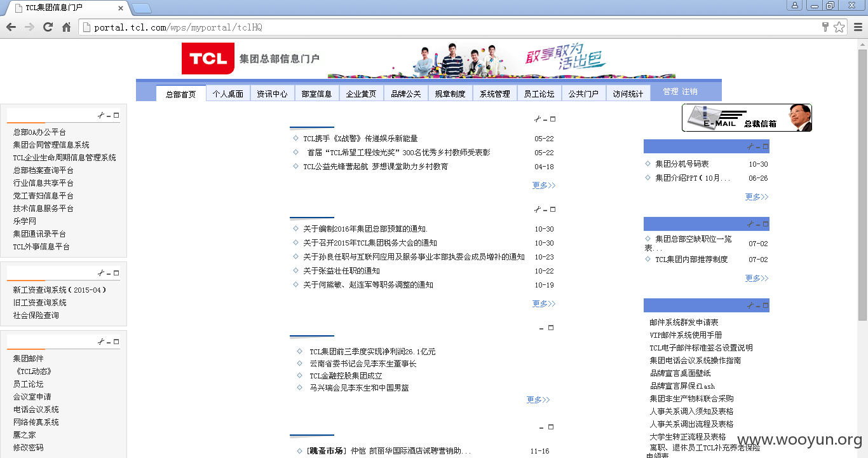Open VIP邮件系统使用手册 link

click(x=686, y=335)
